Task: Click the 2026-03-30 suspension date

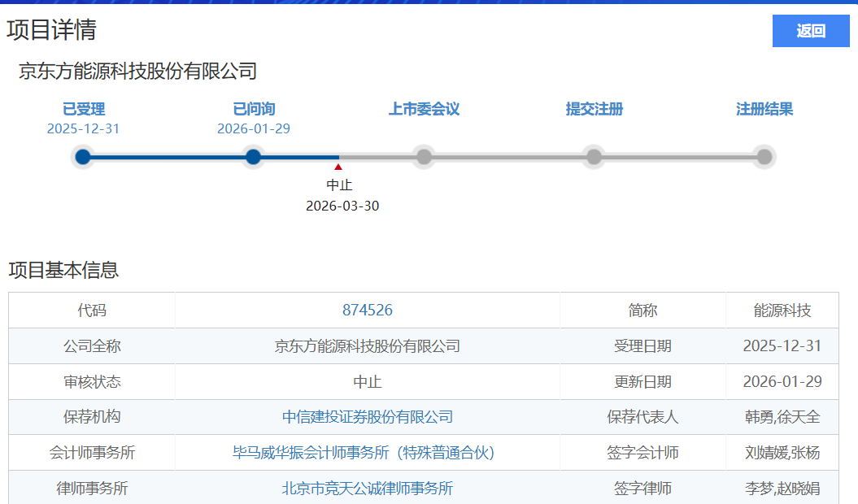Action: (x=342, y=206)
